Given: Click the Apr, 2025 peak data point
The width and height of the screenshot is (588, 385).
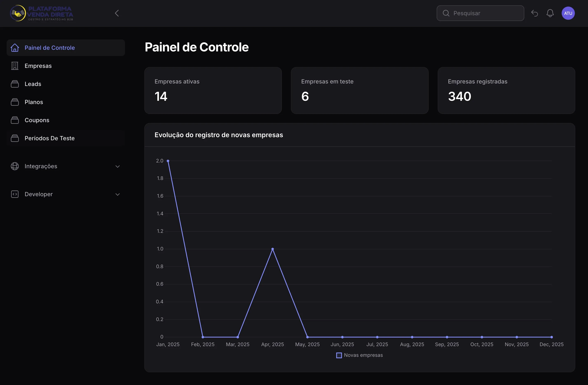Looking at the screenshot, I should tap(272, 249).
